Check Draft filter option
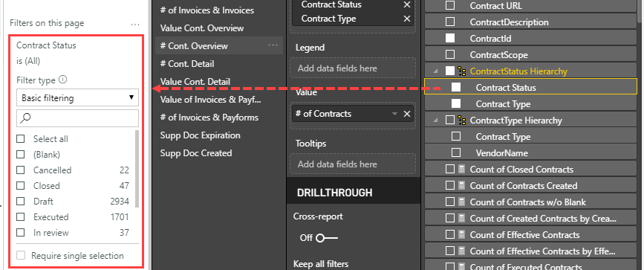The height and width of the screenshot is (270, 644). (21, 202)
